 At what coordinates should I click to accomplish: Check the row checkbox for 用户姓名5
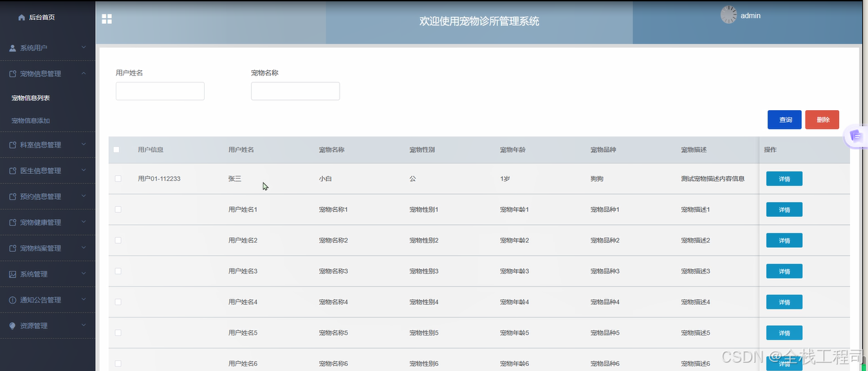pyautogui.click(x=118, y=333)
